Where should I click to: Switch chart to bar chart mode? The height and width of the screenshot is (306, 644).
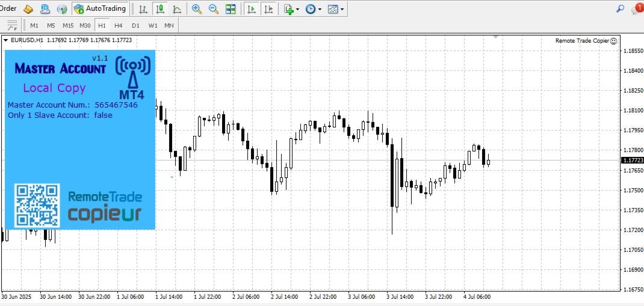[x=143, y=8]
